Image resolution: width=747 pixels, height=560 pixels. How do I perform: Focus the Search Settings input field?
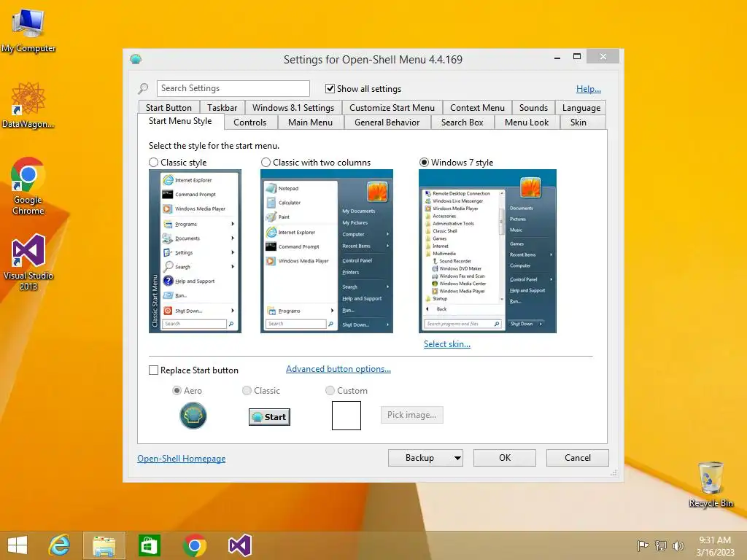tap(233, 88)
